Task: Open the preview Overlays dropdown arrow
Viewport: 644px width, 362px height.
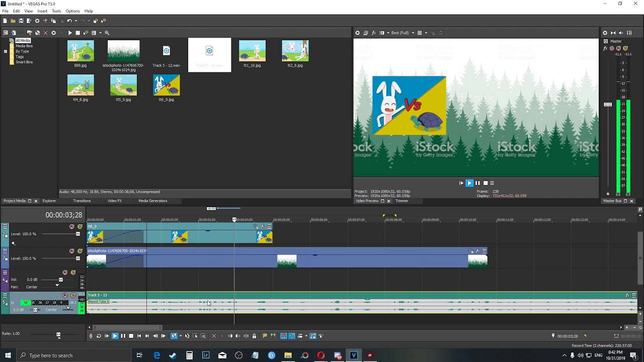Action: click(x=426, y=33)
